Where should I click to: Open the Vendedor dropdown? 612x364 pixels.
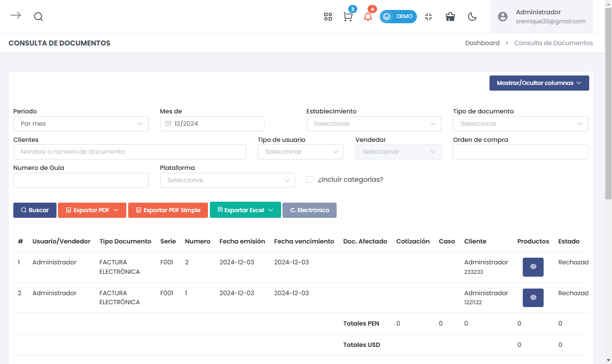pos(398,152)
